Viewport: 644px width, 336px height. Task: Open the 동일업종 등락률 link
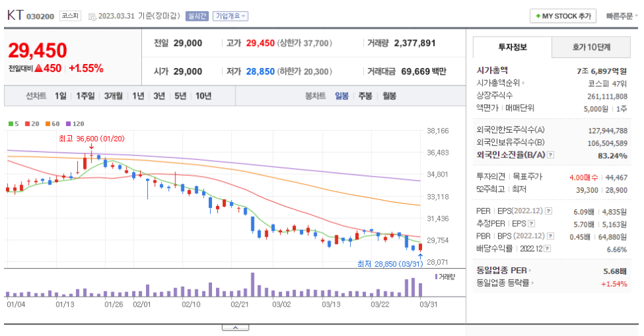(x=503, y=283)
